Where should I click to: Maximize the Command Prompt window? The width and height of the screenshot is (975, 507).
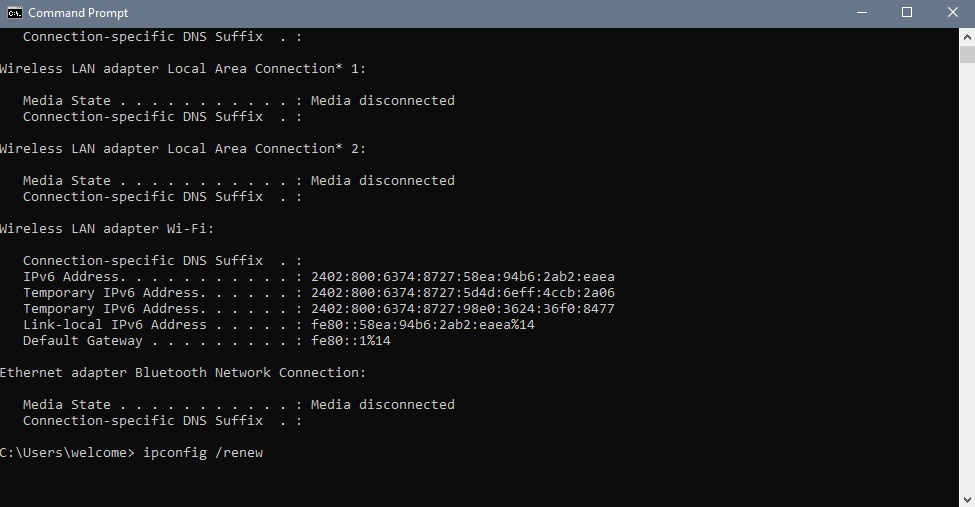(x=907, y=13)
